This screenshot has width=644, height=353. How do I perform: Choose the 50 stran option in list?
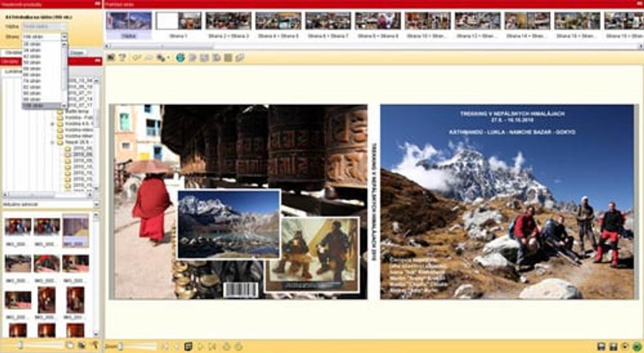[43, 62]
